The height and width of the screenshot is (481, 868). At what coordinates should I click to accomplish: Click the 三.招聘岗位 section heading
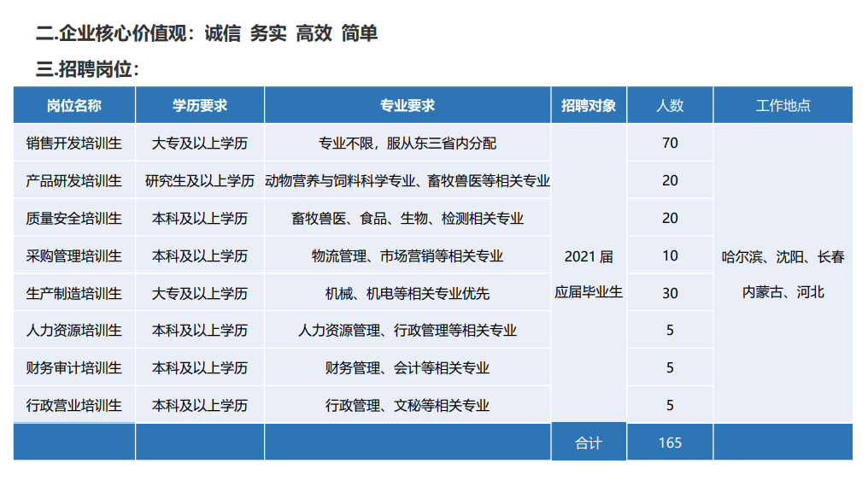pos(87,69)
